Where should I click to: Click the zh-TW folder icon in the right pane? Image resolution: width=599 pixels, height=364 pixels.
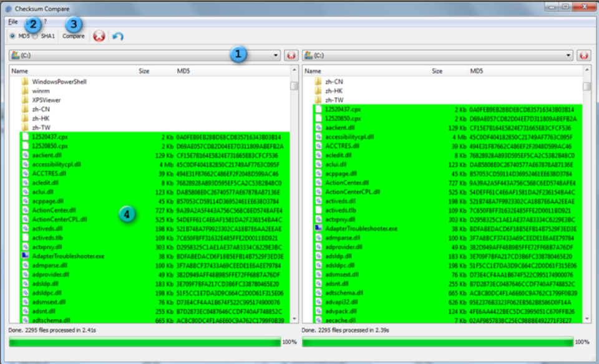tap(318, 100)
